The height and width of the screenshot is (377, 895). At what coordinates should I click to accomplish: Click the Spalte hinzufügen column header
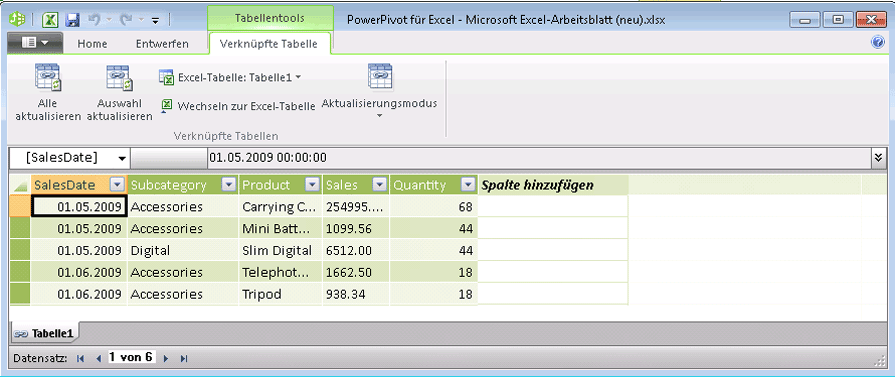[553, 185]
